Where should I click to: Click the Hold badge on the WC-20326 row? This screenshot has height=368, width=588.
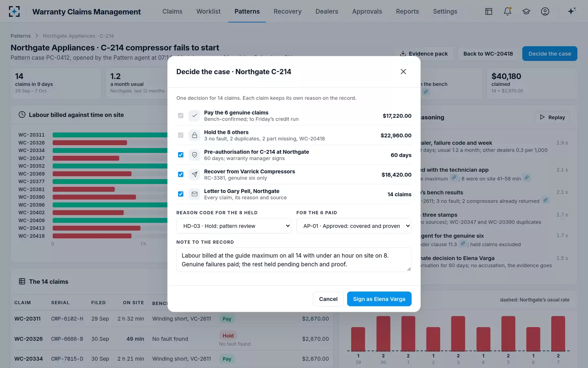(228, 336)
